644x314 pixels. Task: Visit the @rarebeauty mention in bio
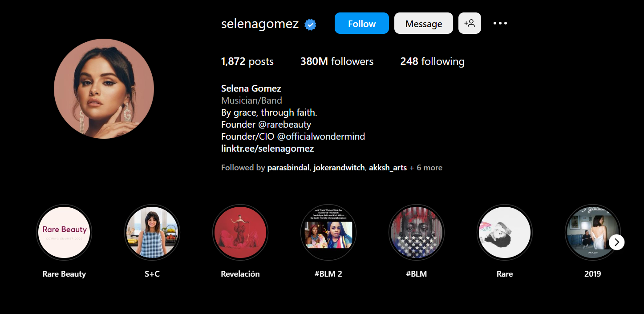pyautogui.click(x=285, y=125)
